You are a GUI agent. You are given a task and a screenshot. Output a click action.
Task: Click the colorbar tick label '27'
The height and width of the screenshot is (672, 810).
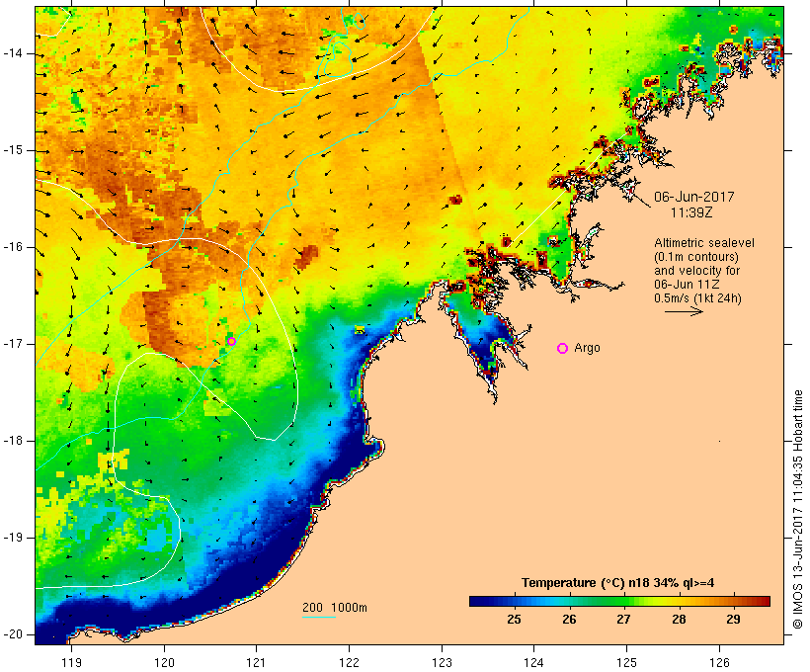point(623,620)
